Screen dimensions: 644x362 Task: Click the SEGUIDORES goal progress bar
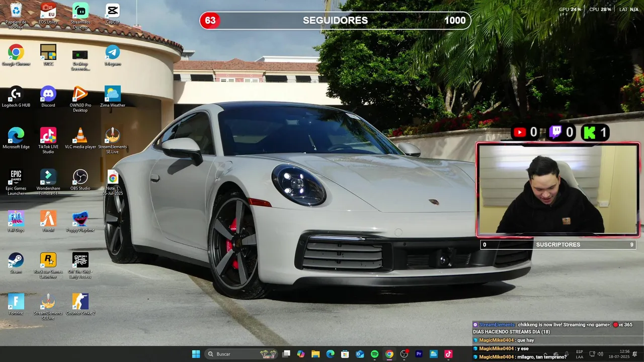click(336, 21)
